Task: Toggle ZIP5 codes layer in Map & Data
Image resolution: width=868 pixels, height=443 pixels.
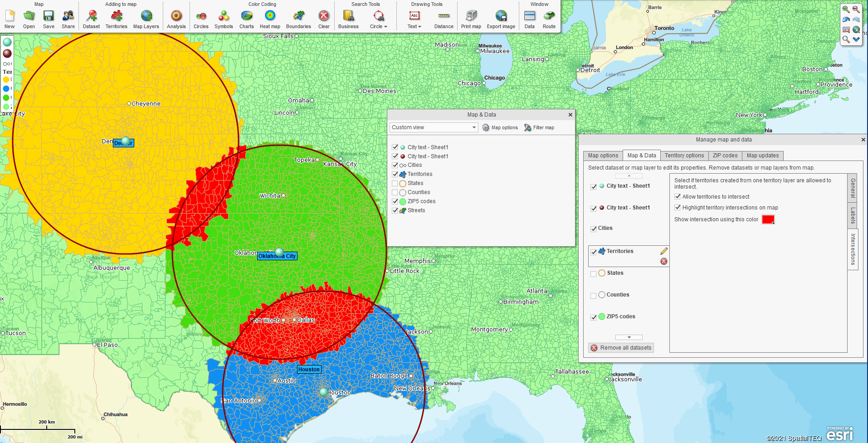Action: [x=395, y=201]
